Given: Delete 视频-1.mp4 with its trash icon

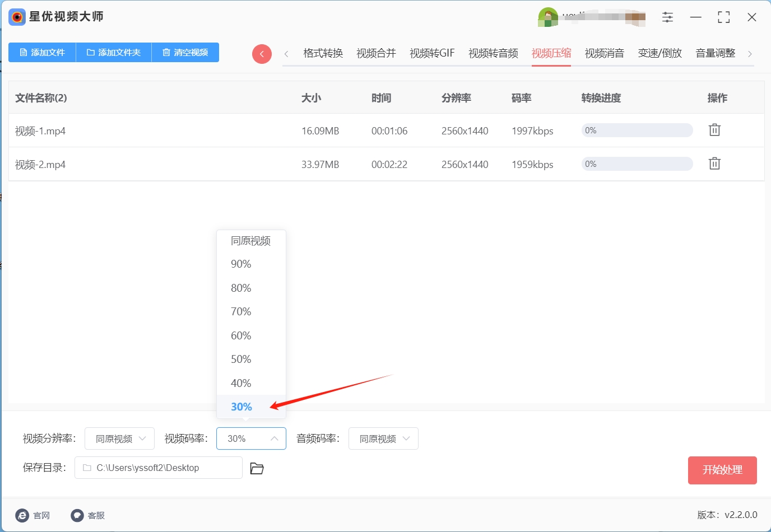Looking at the screenshot, I should tap(714, 130).
